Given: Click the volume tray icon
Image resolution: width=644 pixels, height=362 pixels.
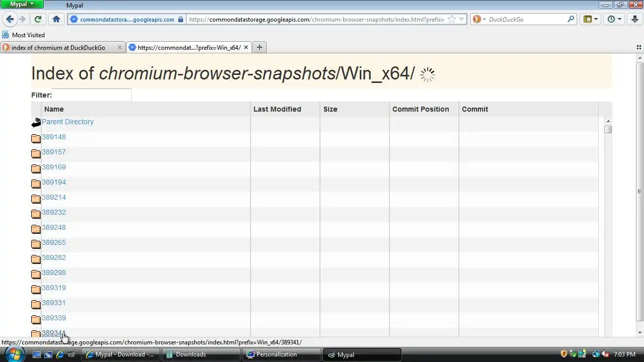Looking at the screenshot, I should 605,354.
